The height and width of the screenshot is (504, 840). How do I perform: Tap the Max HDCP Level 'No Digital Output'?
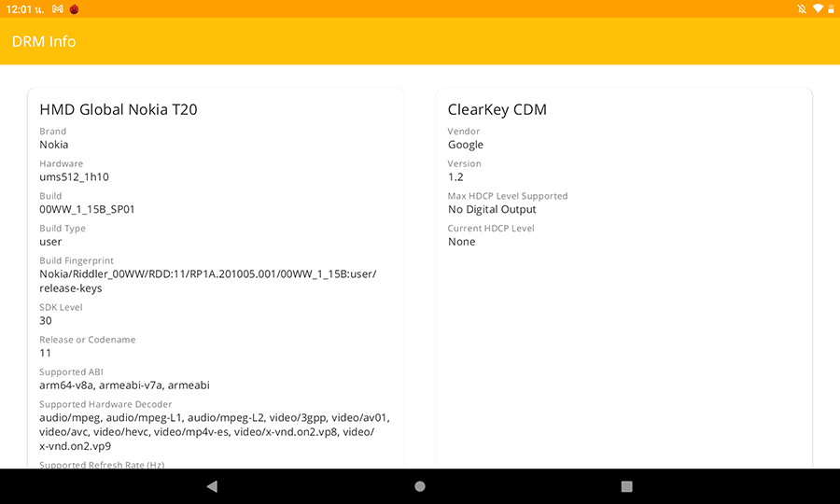pyautogui.click(x=492, y=209)
